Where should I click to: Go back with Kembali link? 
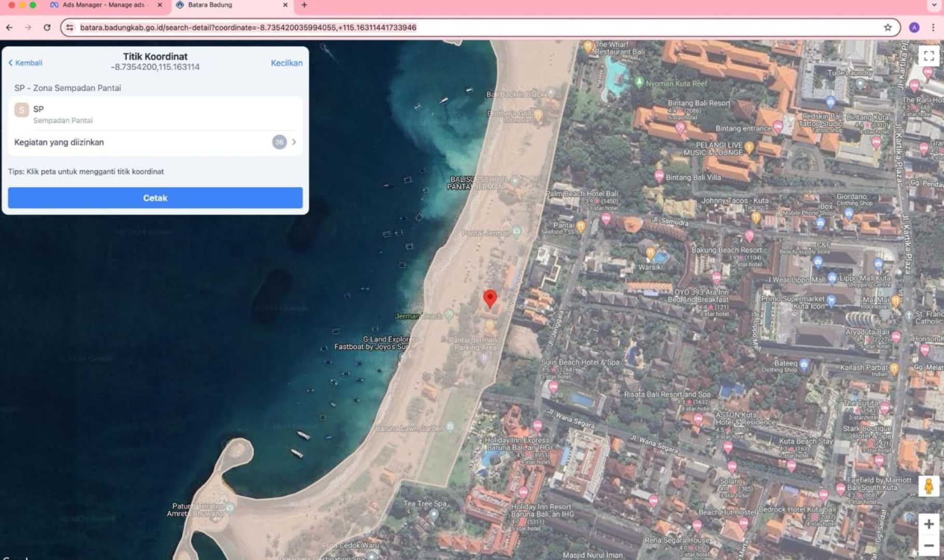tap(25, 63)
